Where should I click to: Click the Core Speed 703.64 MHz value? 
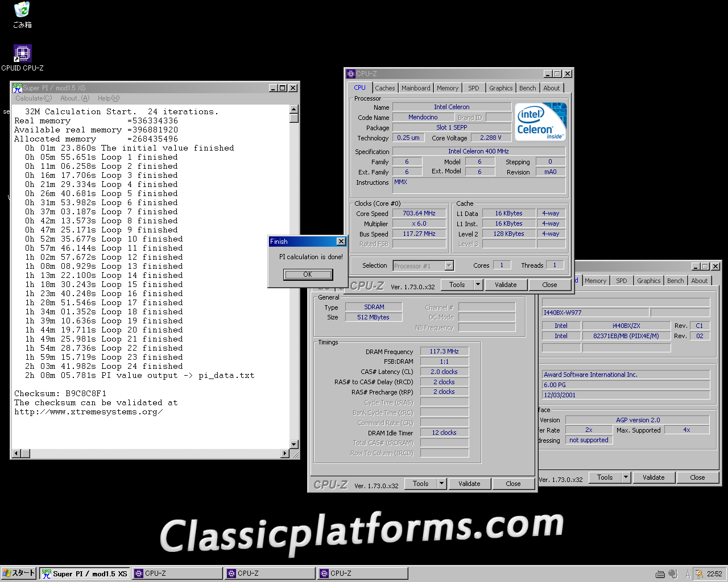tap(419, 214)
